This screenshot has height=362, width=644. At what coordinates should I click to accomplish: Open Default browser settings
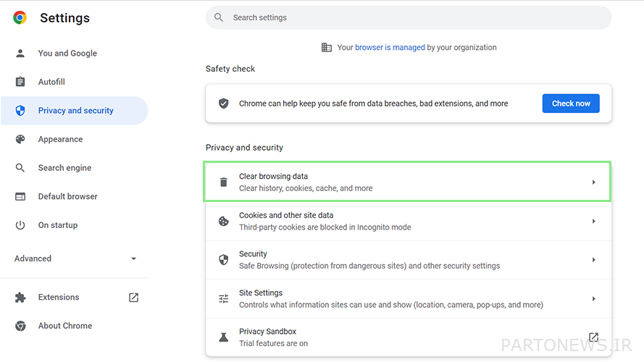pyautogui.click(x=75, y=196)
